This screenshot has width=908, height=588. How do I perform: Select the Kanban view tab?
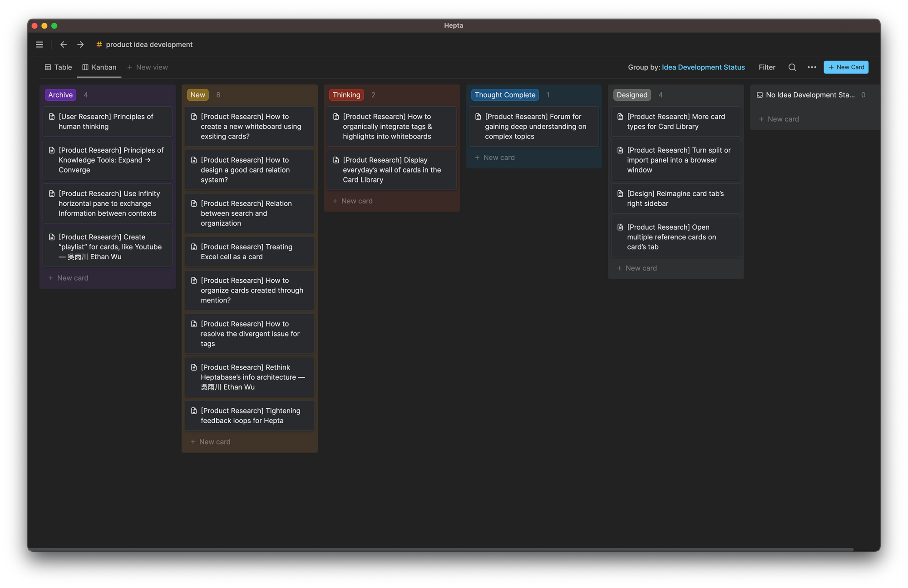point(99,67)
